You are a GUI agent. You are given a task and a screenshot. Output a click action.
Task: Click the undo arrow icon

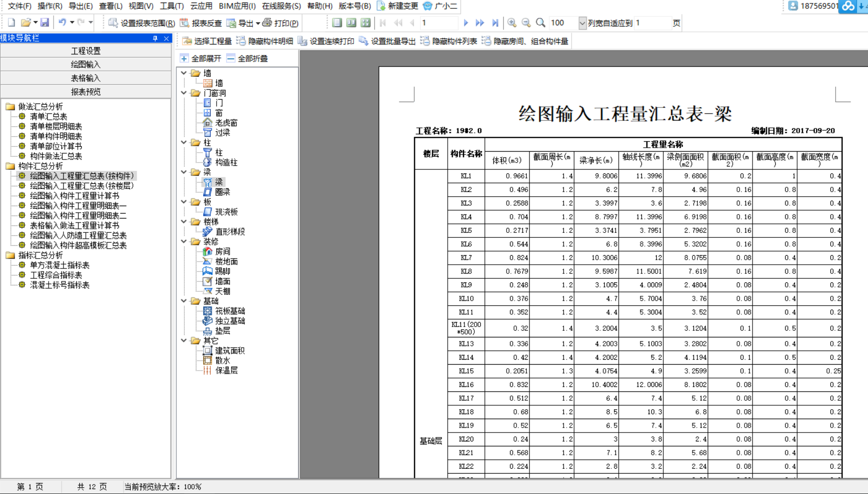point(62,23)
